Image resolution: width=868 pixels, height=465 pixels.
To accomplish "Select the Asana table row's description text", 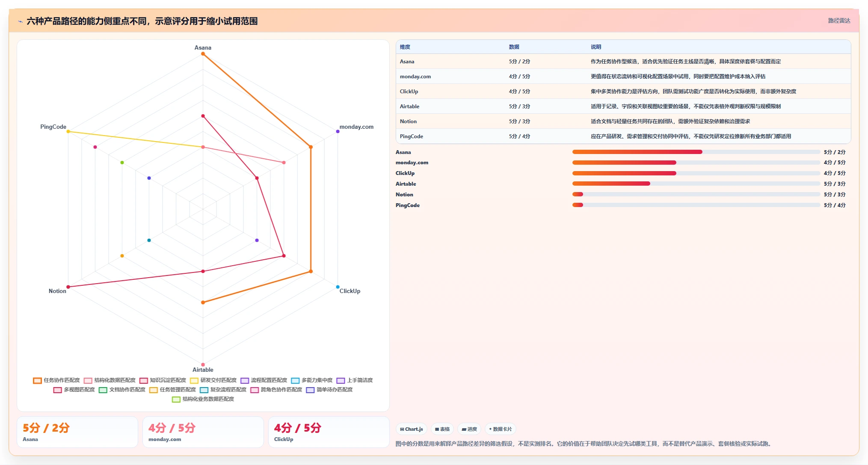I will [686, 62].
